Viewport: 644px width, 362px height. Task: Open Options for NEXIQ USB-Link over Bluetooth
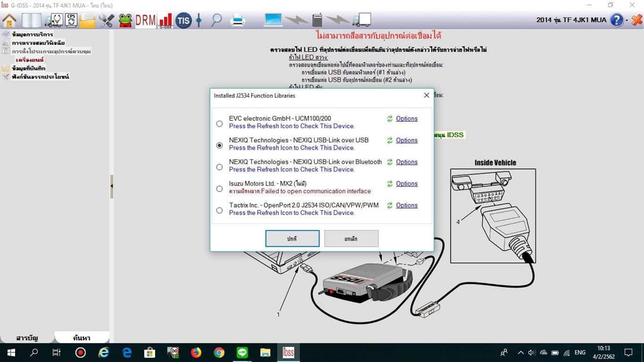click(x=406, y=162)
